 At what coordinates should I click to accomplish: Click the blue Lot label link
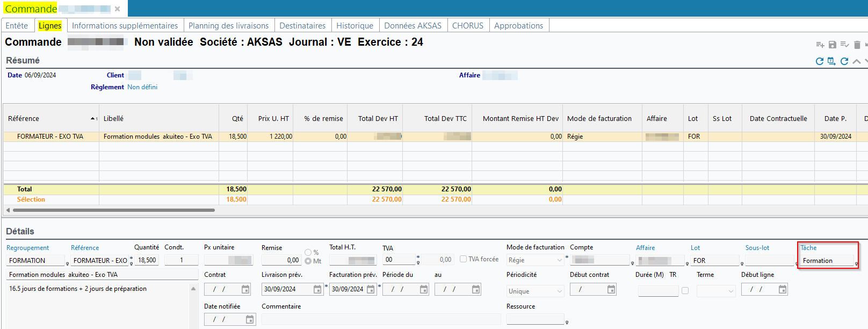tap(695, 248)
